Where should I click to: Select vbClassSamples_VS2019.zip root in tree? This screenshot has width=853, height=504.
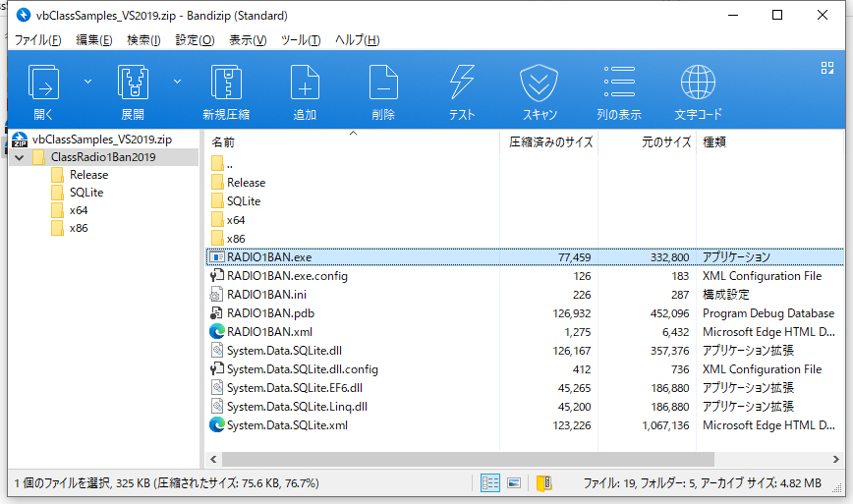[102, 140]
